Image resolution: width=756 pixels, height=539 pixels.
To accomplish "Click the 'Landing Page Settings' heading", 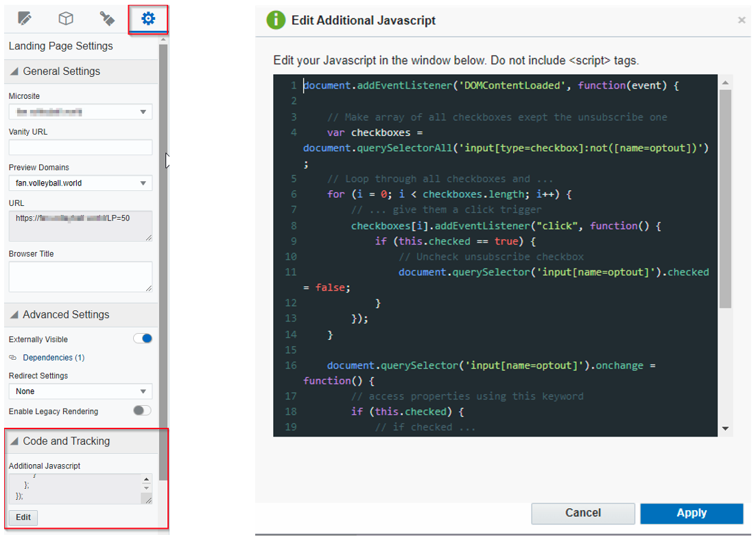I will tap(61, 46).
